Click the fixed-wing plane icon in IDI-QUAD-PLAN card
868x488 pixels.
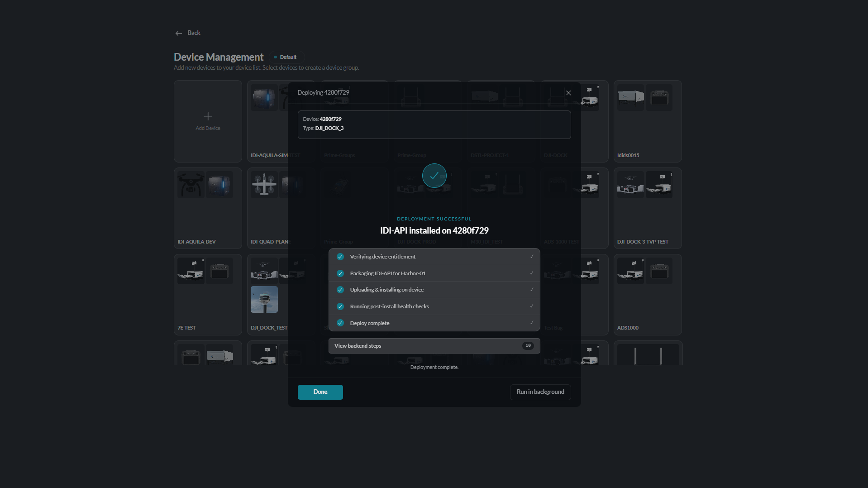click(x=264, y=185)
